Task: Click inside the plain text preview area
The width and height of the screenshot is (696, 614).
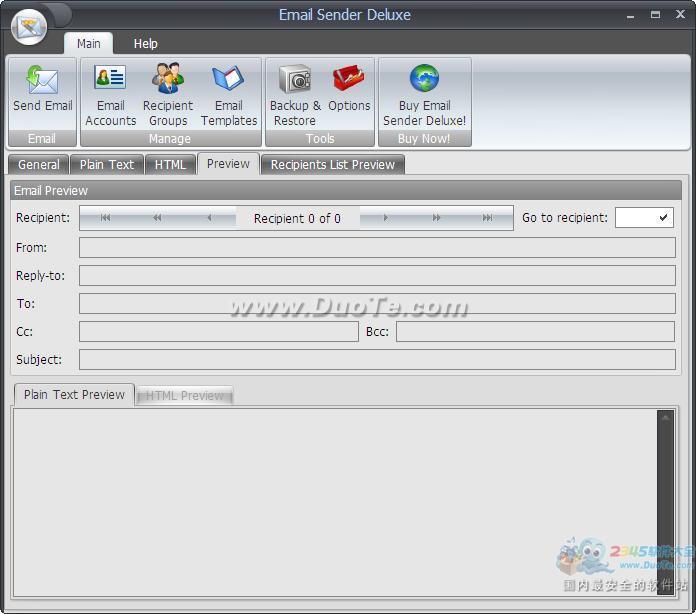Action: (335, 503)
